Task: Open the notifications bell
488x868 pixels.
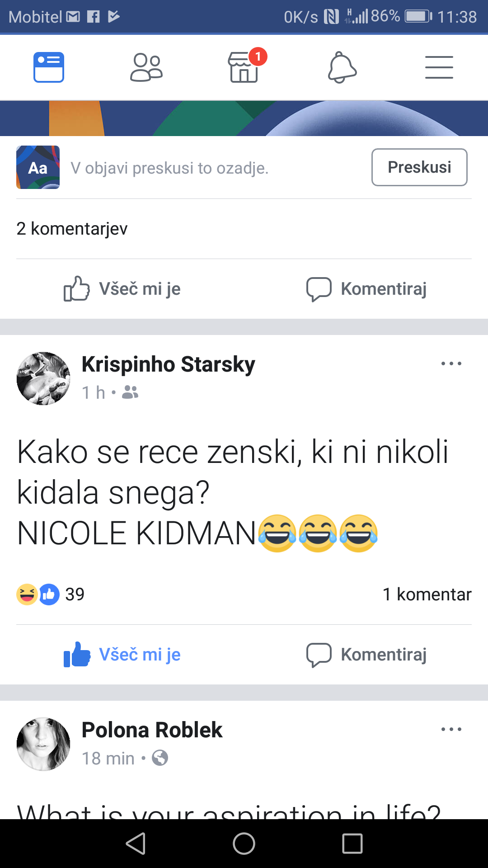Action: (342, 67)
